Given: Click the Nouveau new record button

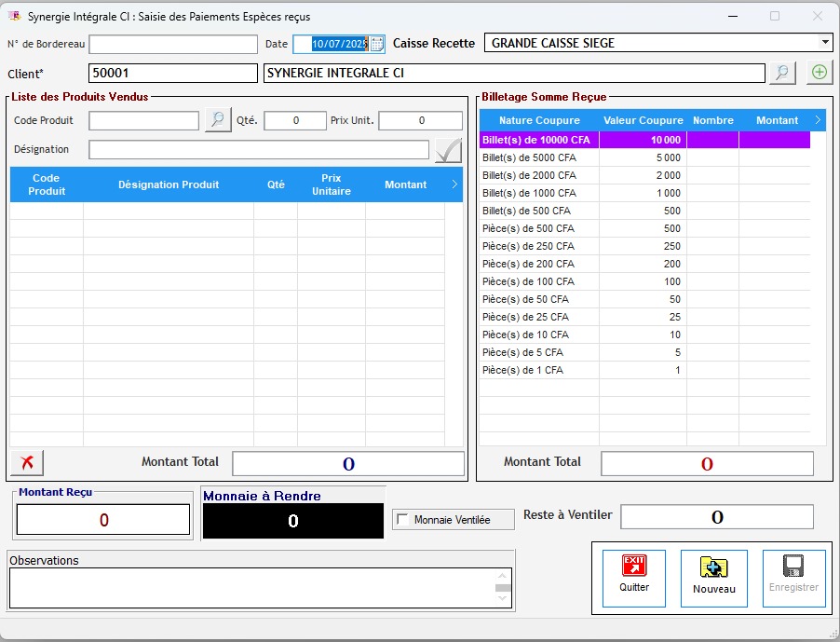Looking at the screenshot, I should tap(713, 578).
